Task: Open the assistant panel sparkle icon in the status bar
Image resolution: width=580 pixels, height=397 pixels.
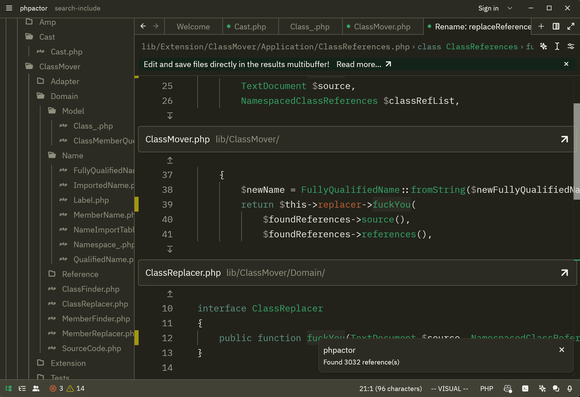Action: [x=542, y=388]
